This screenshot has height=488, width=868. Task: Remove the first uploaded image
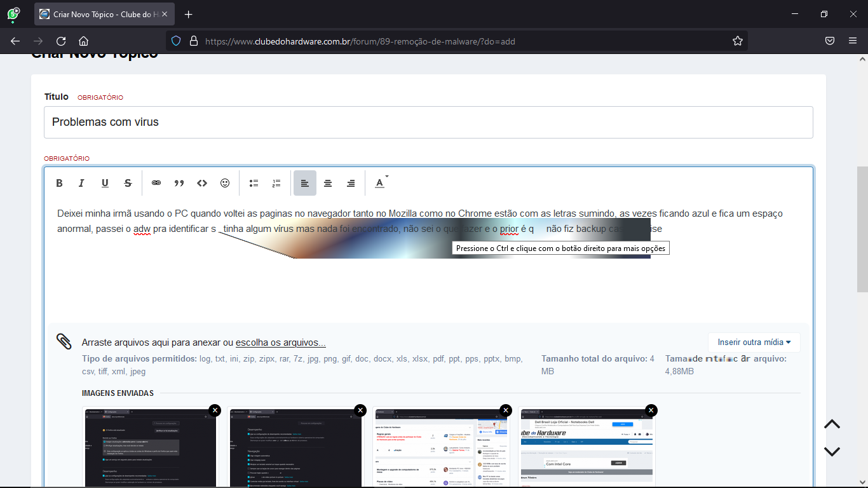(215, 410)
